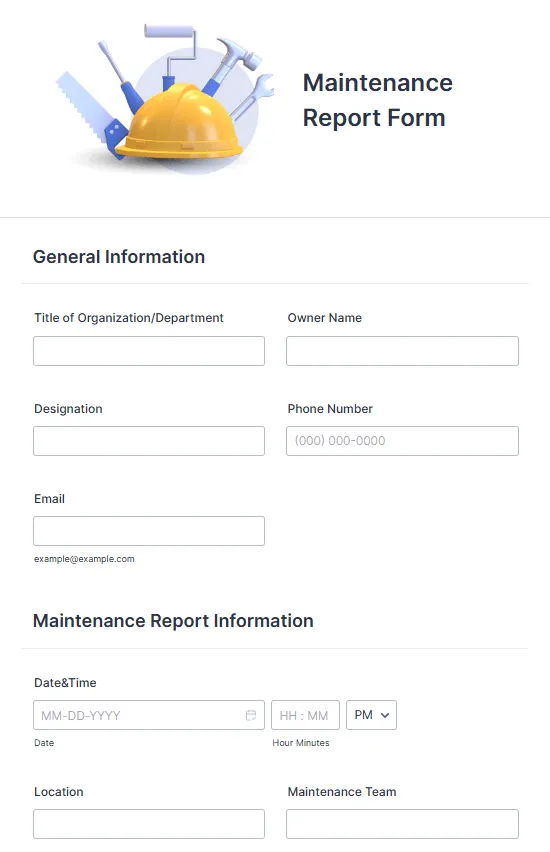Click into the Owner Name input
550x852 pixels.
[402, 350]
